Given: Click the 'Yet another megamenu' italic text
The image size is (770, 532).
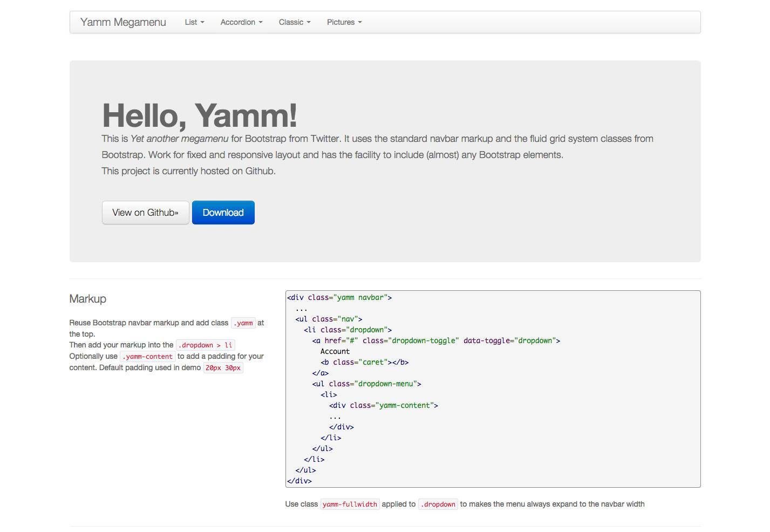Looking at the screenshot, I should (180, 139).
